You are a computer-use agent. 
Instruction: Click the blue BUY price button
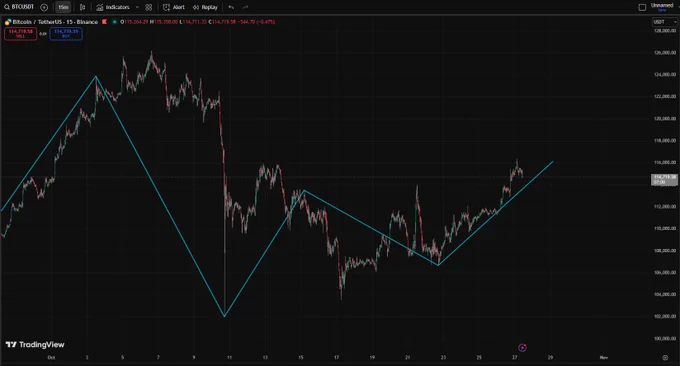point(66,33)
